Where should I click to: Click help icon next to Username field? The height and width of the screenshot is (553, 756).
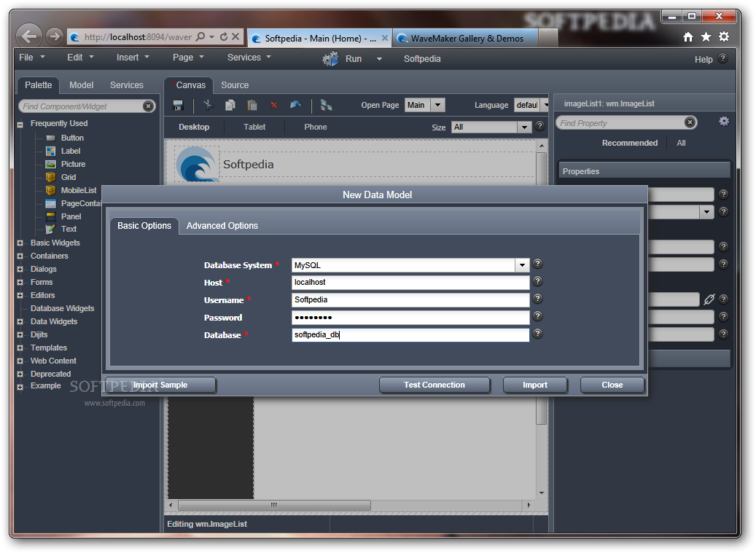pyautogui.click(x=537, y=299)
